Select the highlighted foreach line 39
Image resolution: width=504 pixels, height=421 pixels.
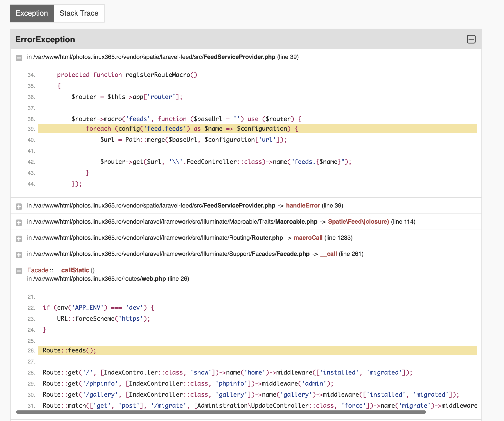(x=192, y=129)
